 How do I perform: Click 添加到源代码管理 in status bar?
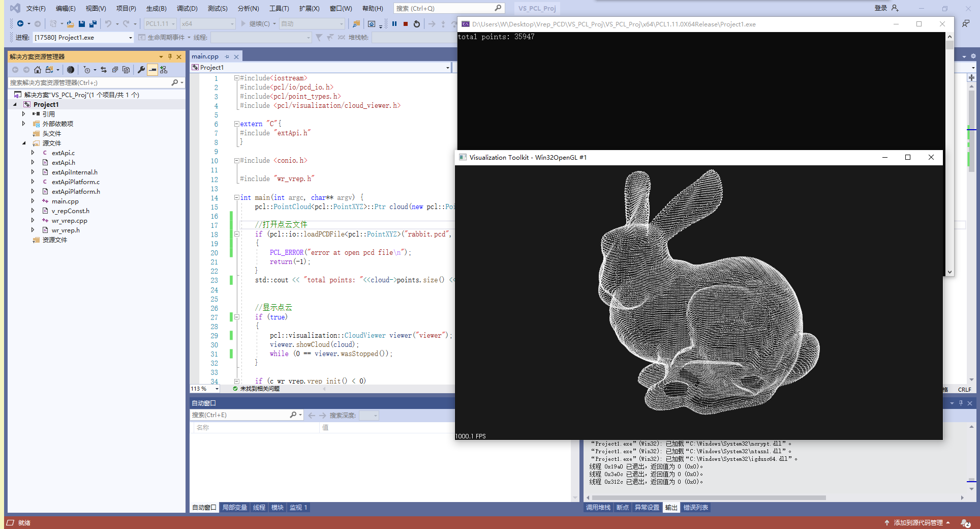(x=917, y=522)
